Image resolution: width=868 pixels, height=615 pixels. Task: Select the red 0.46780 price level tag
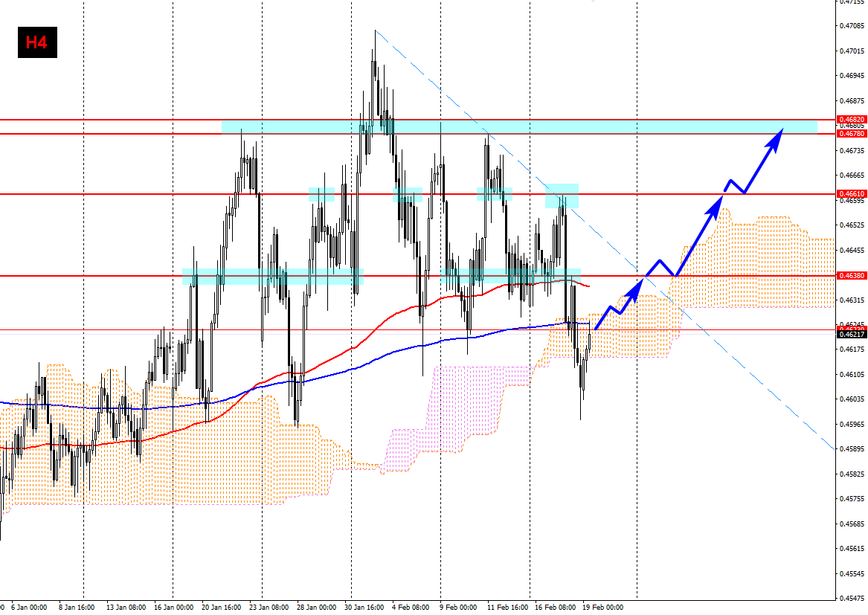point(852,133)
